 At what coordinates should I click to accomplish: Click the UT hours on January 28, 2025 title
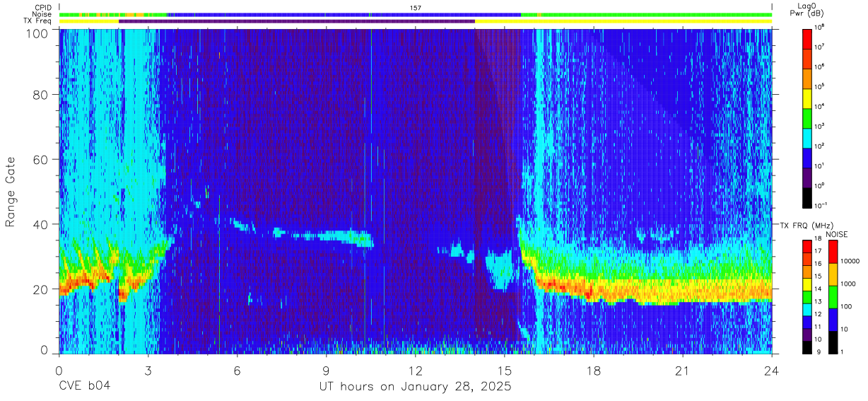coord(416,388)
